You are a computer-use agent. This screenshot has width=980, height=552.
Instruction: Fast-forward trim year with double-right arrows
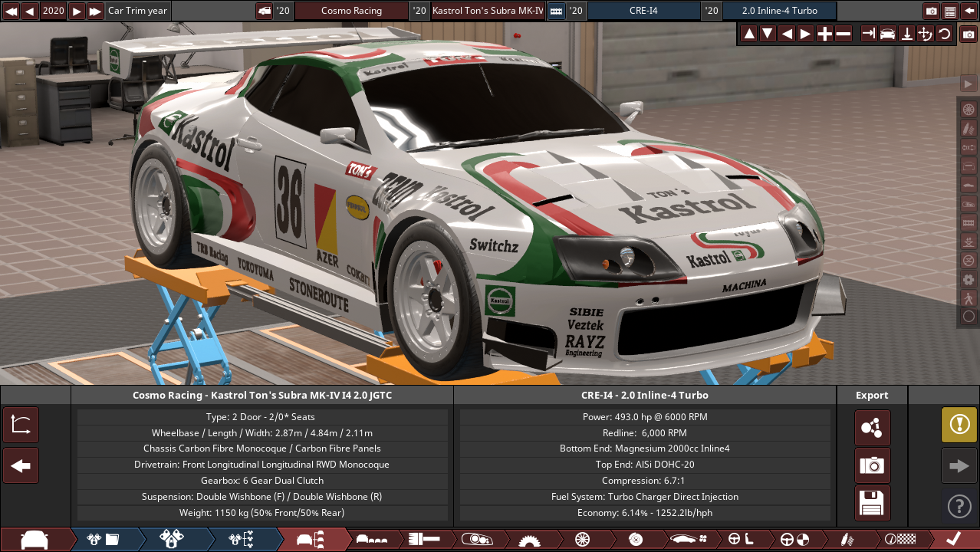(x=96, y=11)
